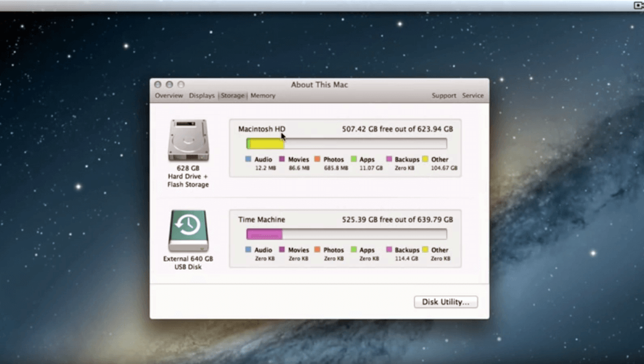Image resolution: width=644 pixels, height=364 pixels.
Task: Click the About This Mac title bar text
Action: coord(319,85)
